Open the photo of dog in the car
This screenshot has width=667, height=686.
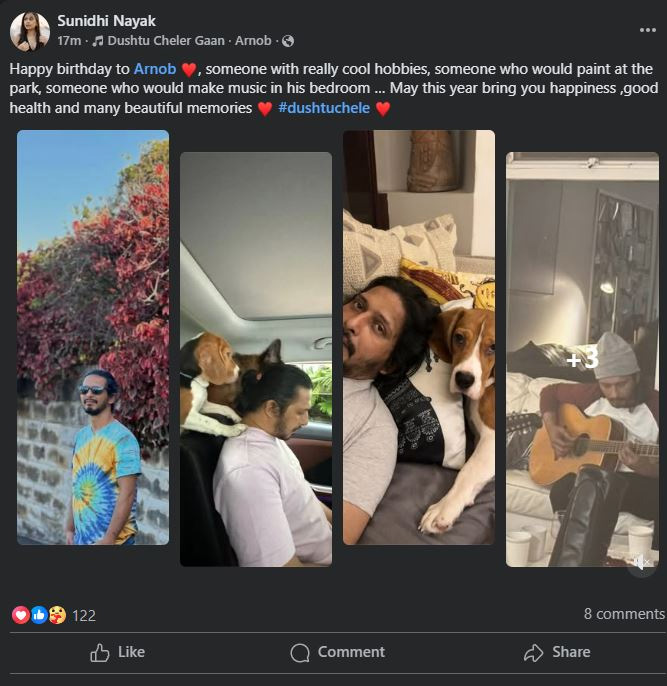256,359
